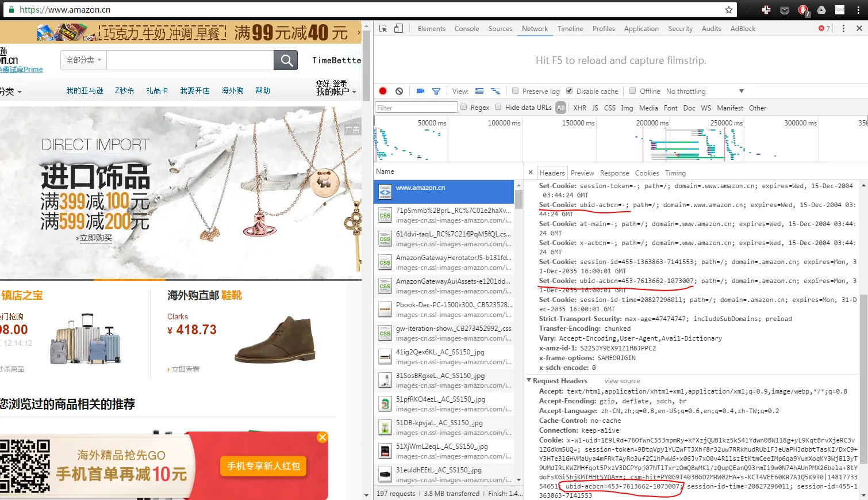This screenshot has height=500, width=868.
Task: Select the All resource type filter
Action: [560, 108]
